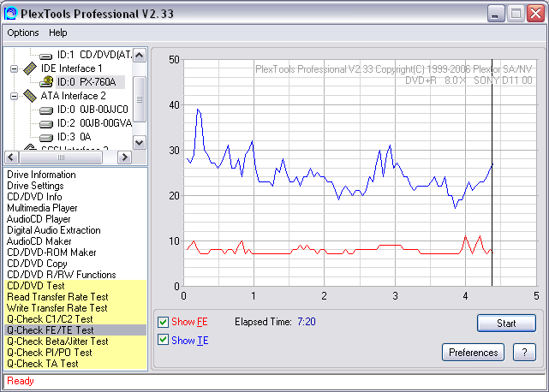Click the device tree vertical scrollbar thumb
Screen dimensions: 549x392
pos(140,99)
